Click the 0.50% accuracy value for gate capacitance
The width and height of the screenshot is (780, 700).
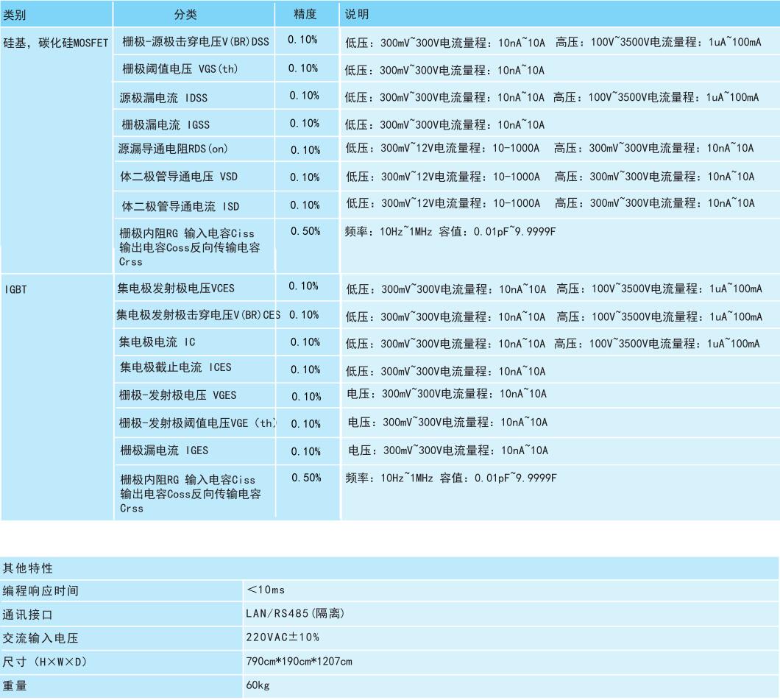pyautogui.click(x=305, y=230)
